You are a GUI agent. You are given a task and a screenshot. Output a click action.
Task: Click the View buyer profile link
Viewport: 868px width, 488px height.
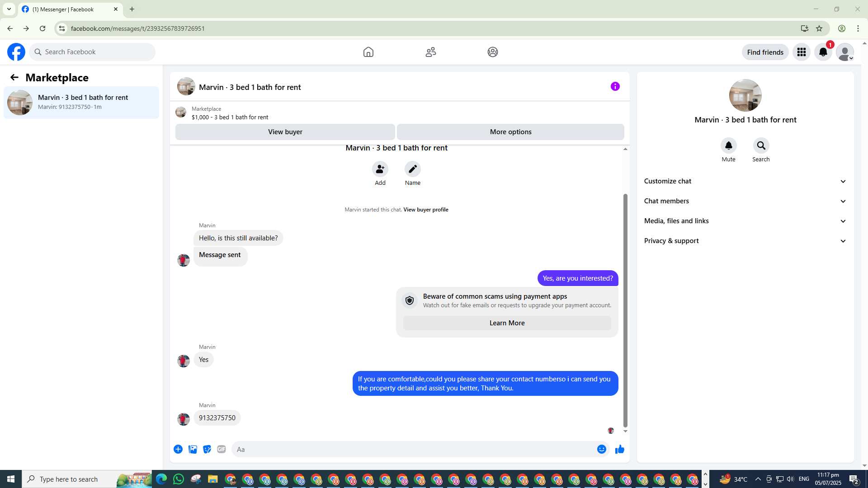pyautogui.click(x=425, y=210)
